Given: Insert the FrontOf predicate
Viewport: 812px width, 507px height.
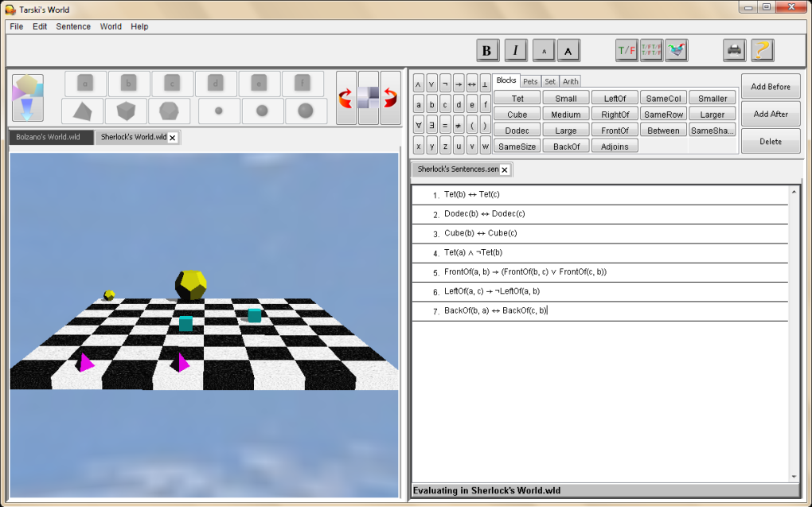Looking at the screenshot, I should [x=615, y=131].
